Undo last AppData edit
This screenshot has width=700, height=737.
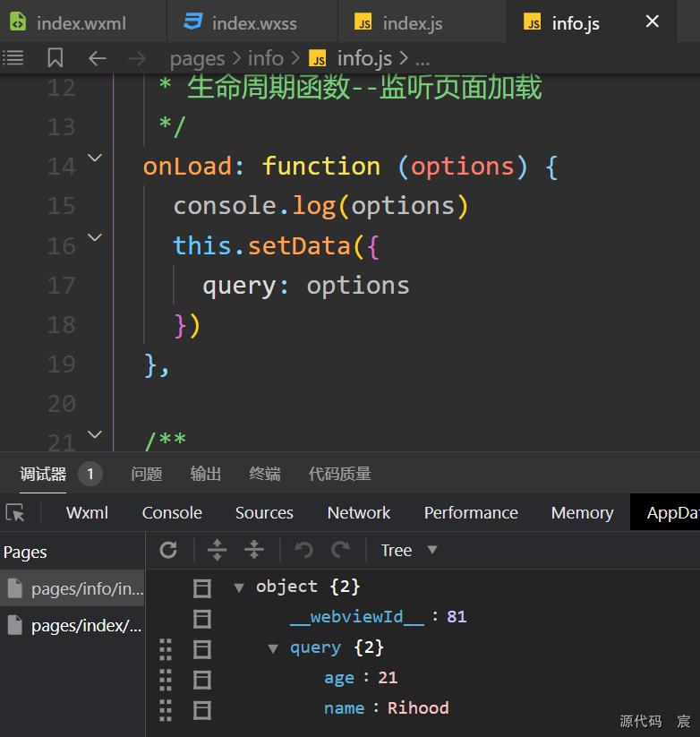point(303,550)
